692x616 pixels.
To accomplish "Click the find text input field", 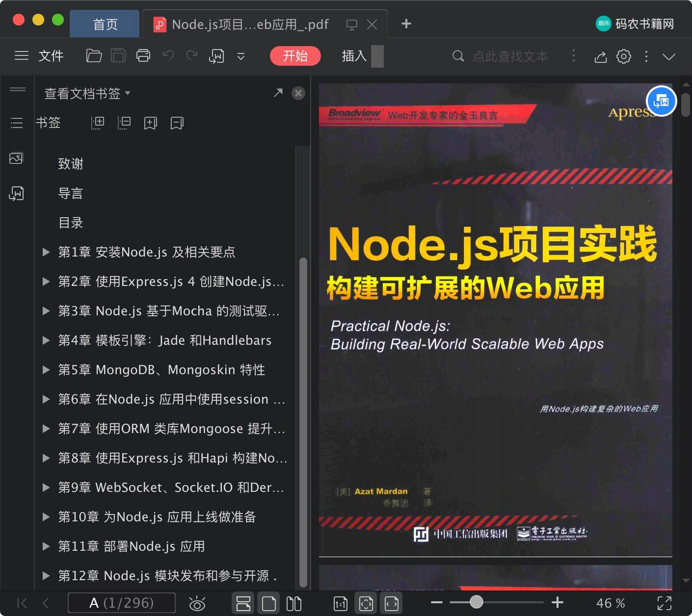I will click(x=510, y=56).
